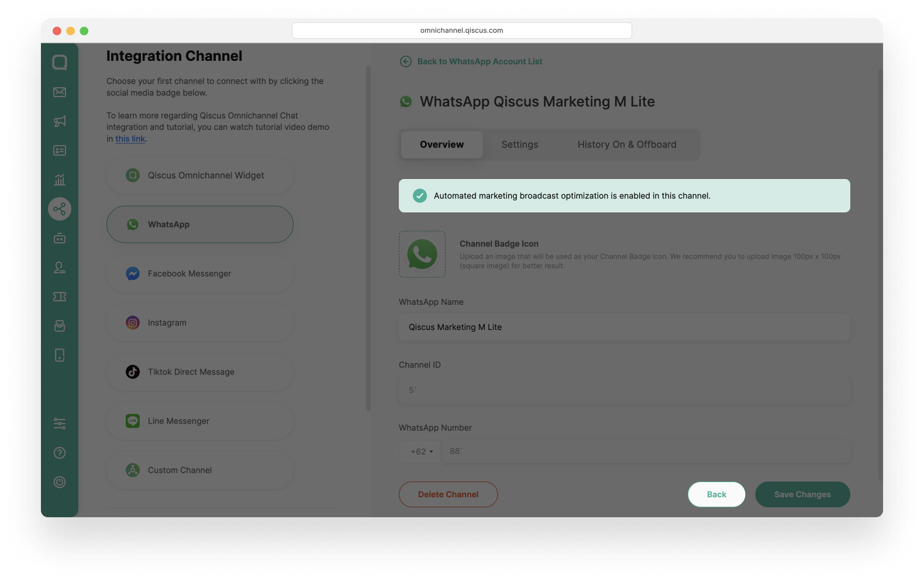Open the settings sliders icon in sidebar
The height and width of the screenshot is (581, 924).
pyautogui.click(x=60, y=424)
